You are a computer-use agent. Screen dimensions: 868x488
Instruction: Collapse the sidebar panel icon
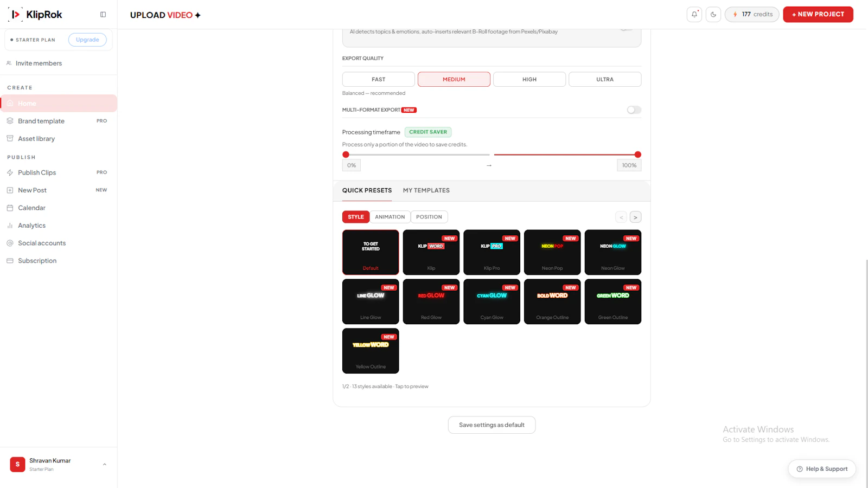pos(103,15)
